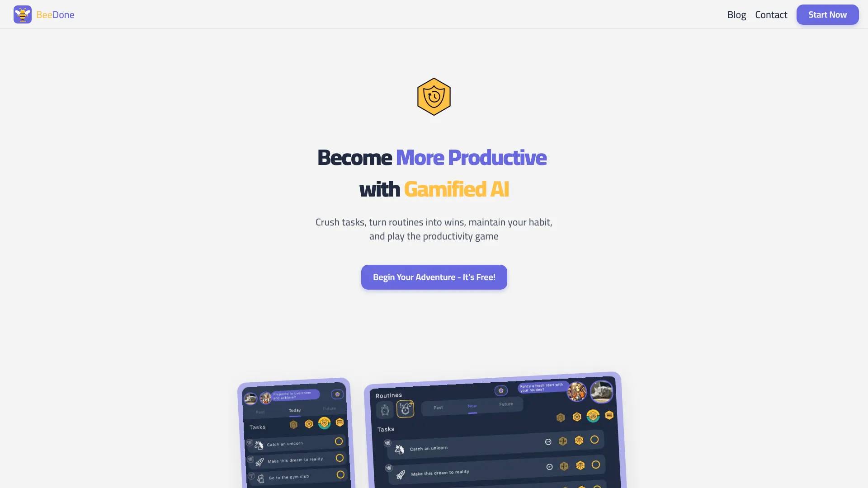Image resolution: width=868 pixels, height=488 pixels.
Task: Click Begin Your Adventure - It's Free! button
Action: point(434,277)
